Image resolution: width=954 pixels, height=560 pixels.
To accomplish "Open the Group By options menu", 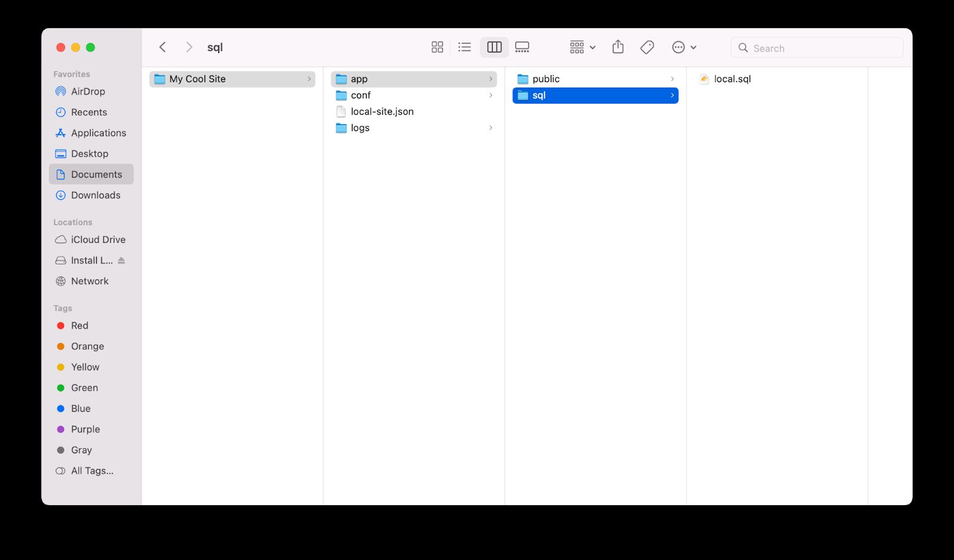I will [583, 47].
